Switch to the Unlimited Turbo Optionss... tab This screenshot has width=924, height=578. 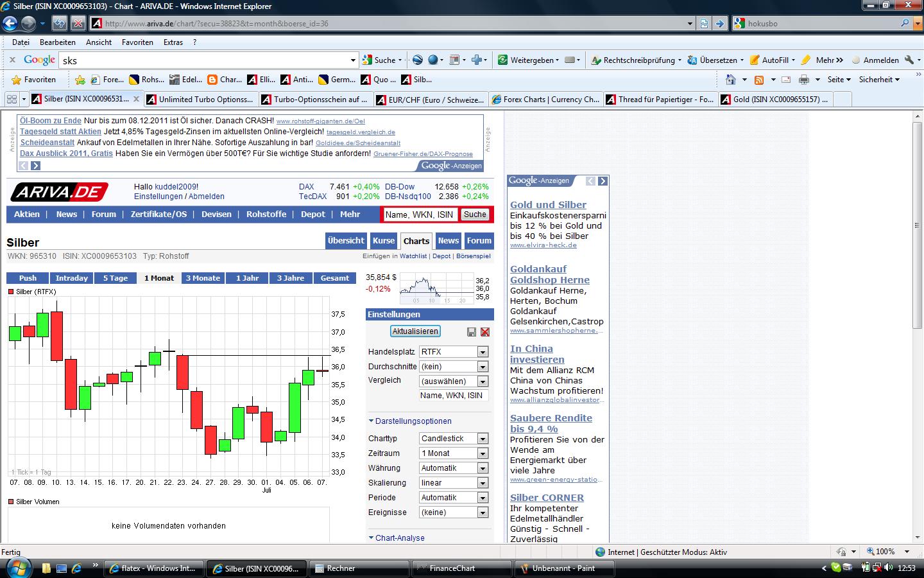tap(200, 100)
